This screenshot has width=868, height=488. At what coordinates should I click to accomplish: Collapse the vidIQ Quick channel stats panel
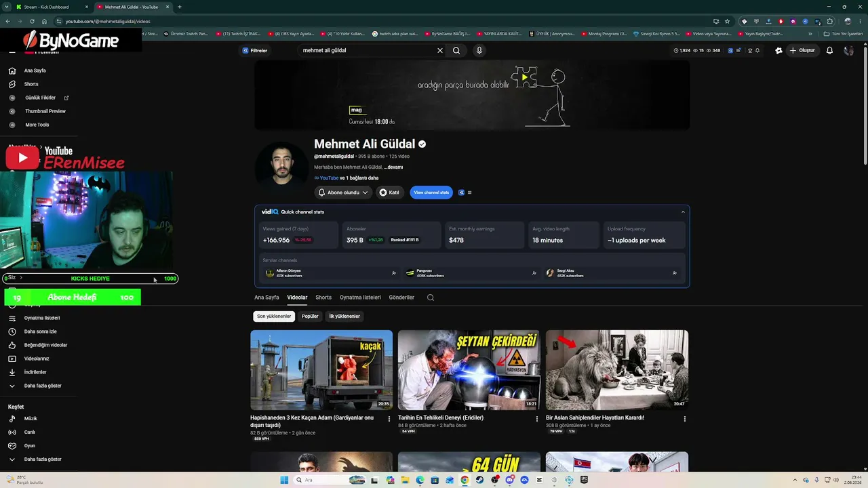pos(683,212)
